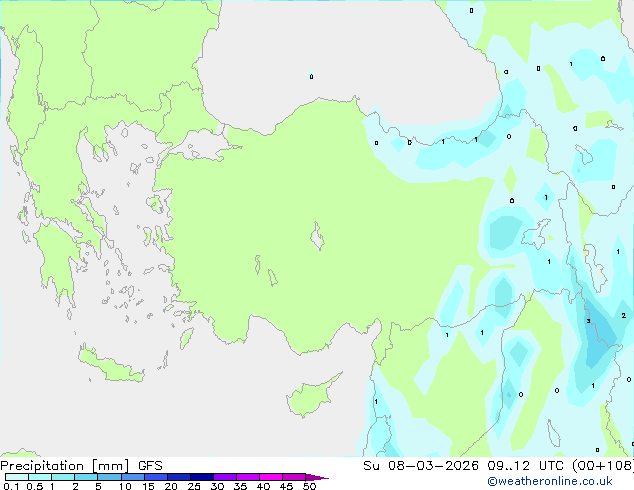The height and width of the screenshot is (490, 634).
Task: Click the 30–35 mm purple legend box
Action: click(224, 477)
